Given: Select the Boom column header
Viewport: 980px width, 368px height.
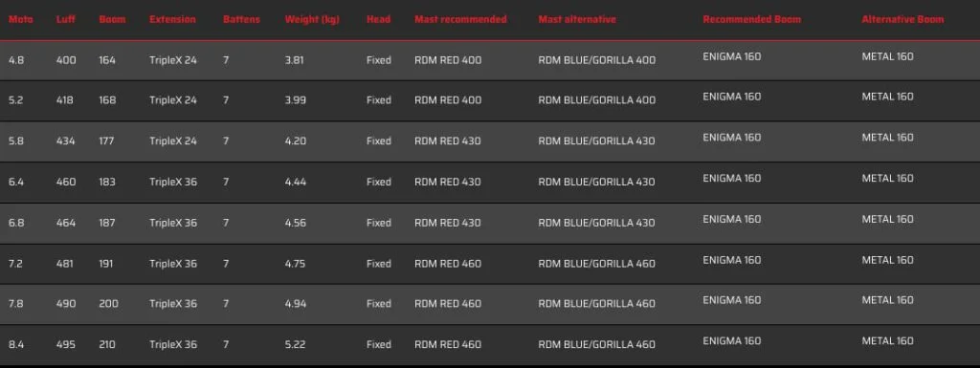Looking at the screenshot, I should (x=112, y=19).
